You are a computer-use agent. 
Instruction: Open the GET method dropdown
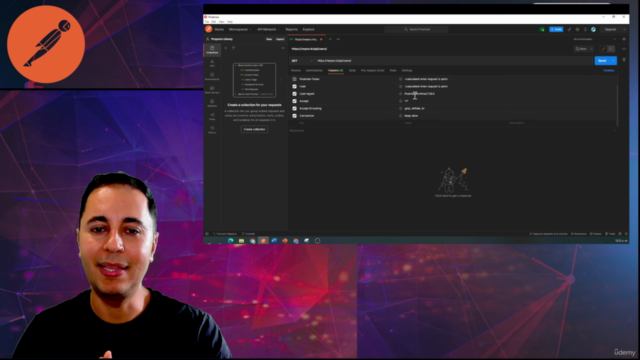(302, 60)
